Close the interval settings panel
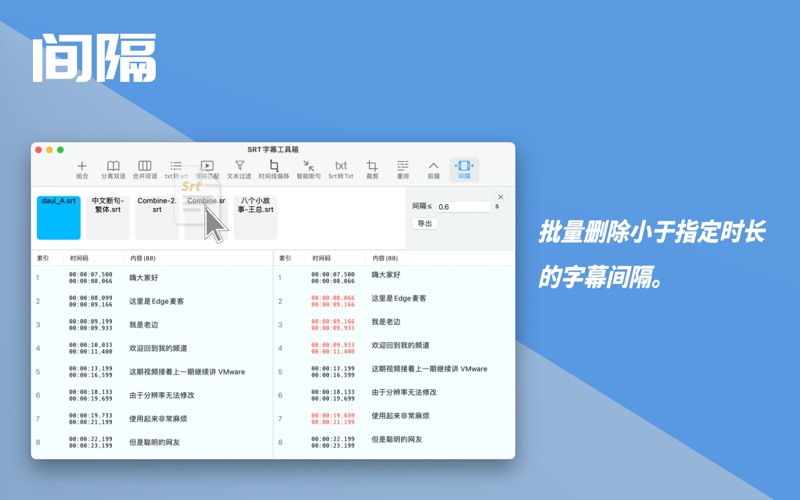 coord(501,197)
